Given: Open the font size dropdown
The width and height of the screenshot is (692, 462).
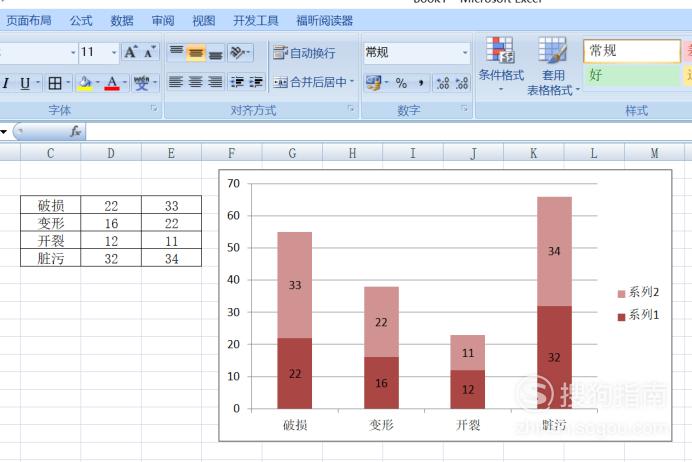Looking at the screenshot, I should (114, 53).
